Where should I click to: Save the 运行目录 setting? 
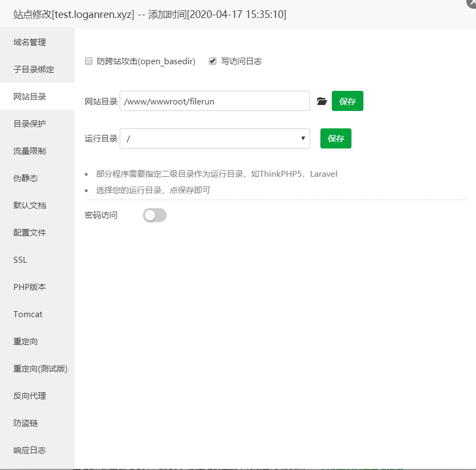point(336,139)
